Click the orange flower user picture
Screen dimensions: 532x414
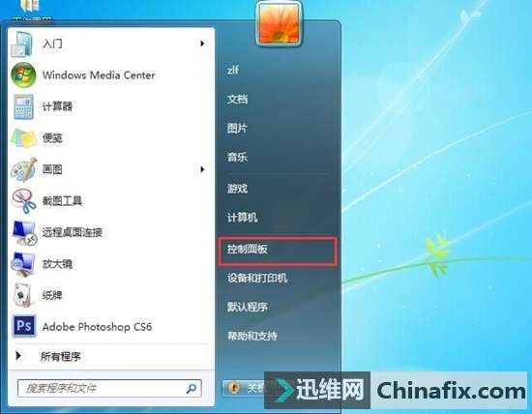click(x=279, y=24)
